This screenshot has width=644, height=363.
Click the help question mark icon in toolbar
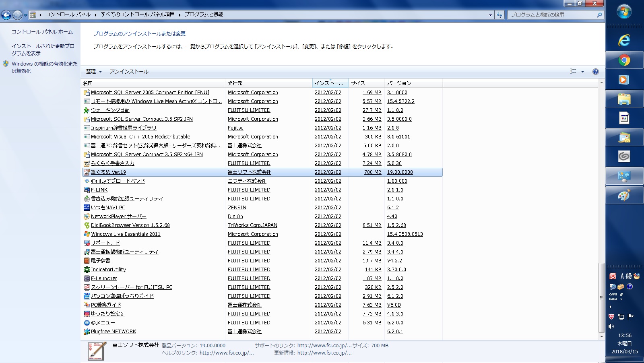click(595, 72)
